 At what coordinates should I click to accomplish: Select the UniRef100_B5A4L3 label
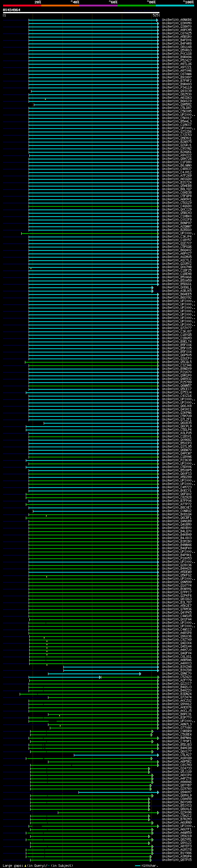[176, 121]
